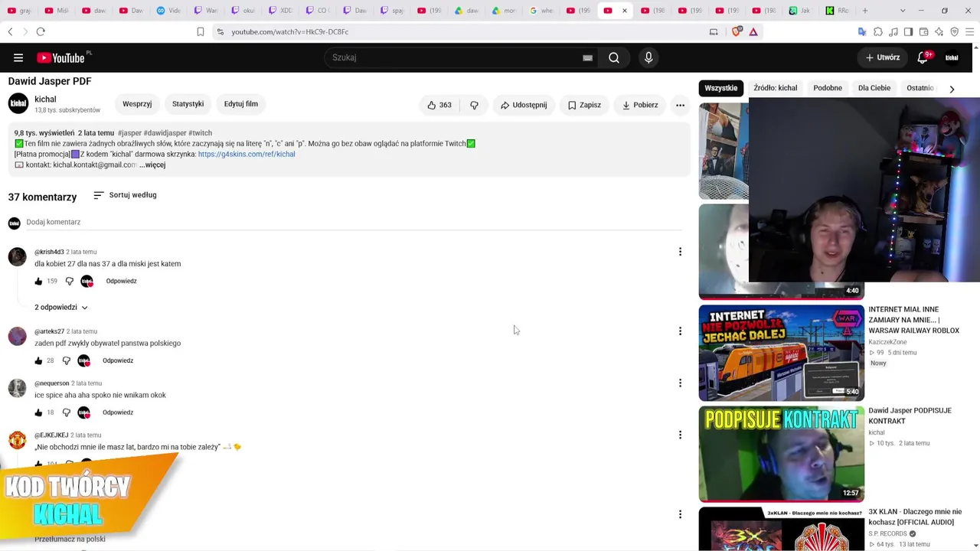
Task: View site information next to the URL
Action: [220, 31]
